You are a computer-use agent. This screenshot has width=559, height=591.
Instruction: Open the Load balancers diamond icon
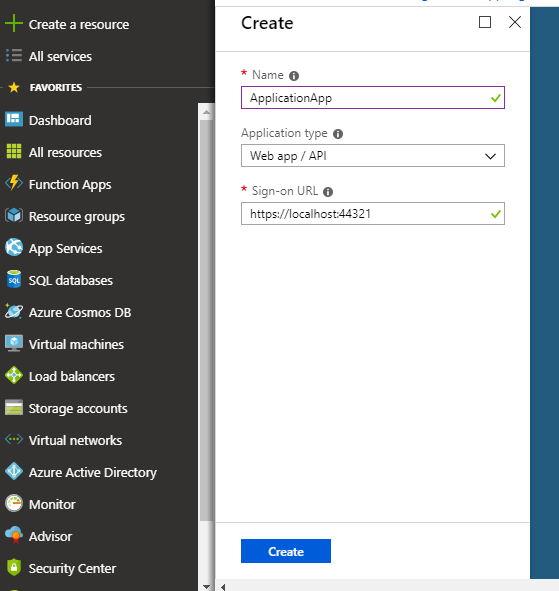14,375
